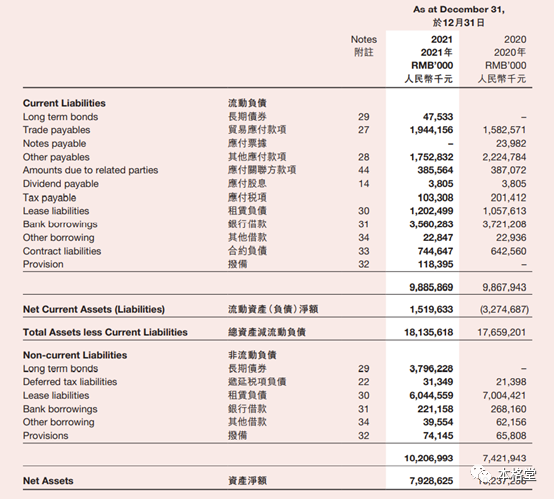Click the Current Liabilities heading
This screenshot has height=499, width=554.
(64, 103)
